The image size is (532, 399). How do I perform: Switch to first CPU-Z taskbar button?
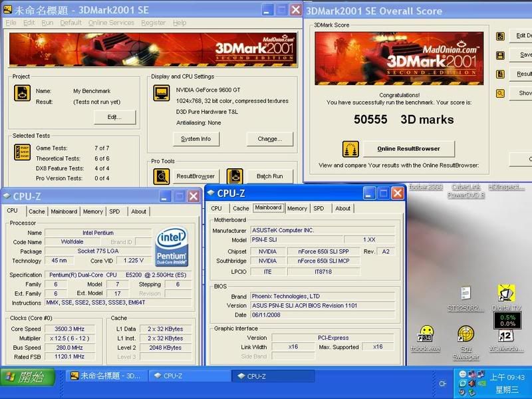point(190,376)
